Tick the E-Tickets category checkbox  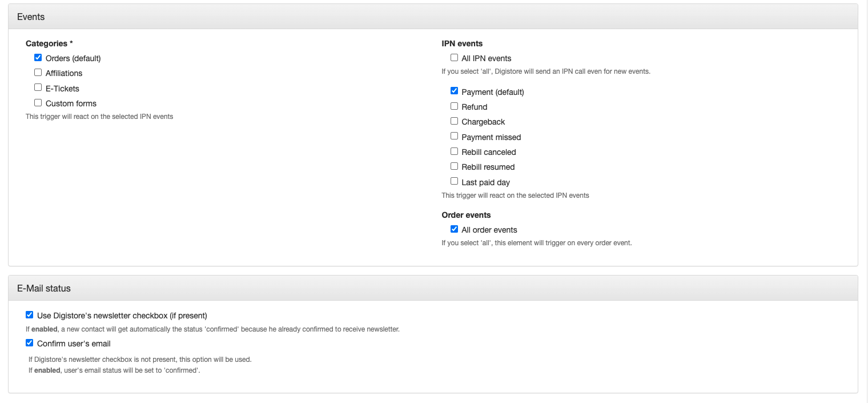pyautogui.click(x=38, y=88)
